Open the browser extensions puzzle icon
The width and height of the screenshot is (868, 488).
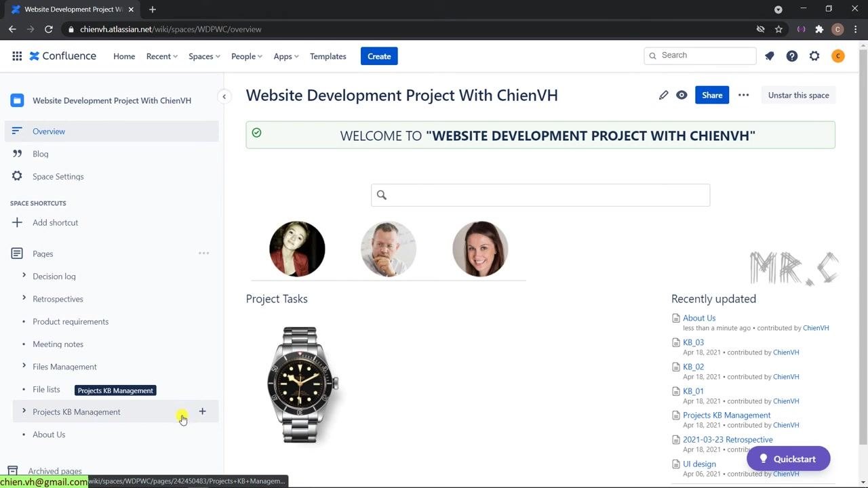point(819,29)
